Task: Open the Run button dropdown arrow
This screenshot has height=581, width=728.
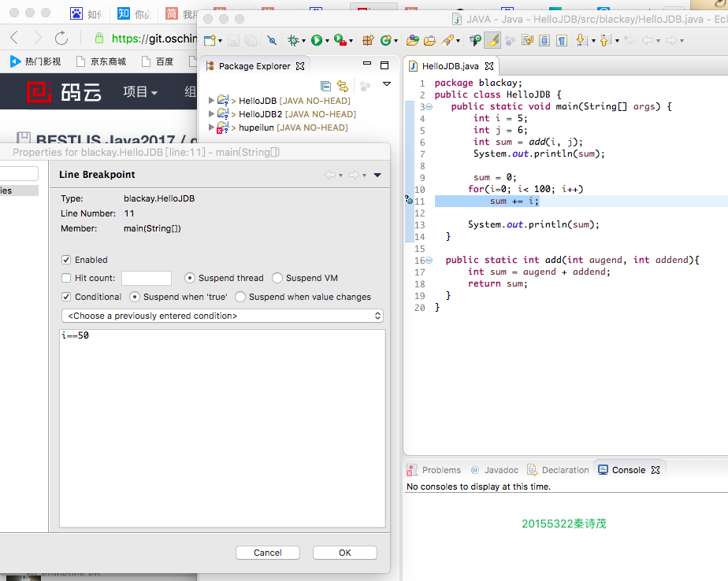Action: (x=327, y=41)
